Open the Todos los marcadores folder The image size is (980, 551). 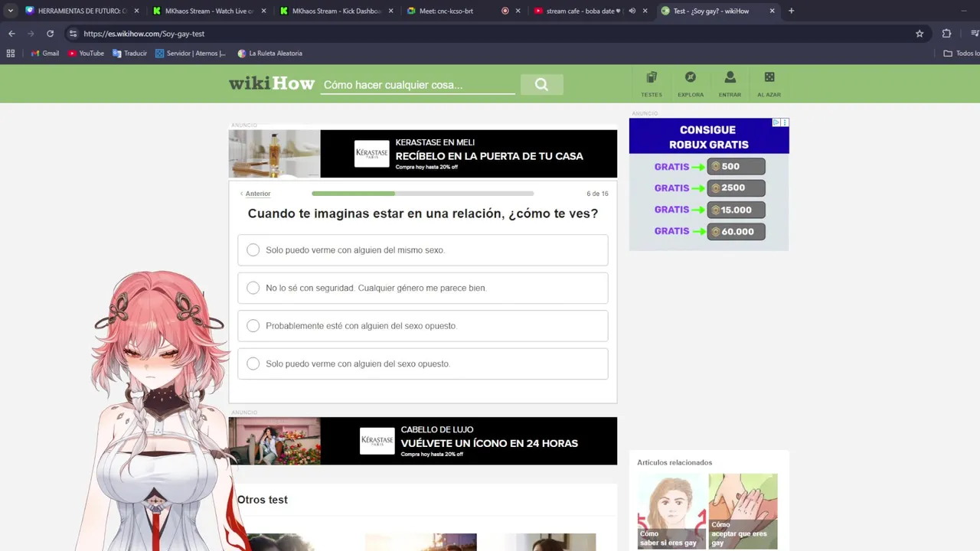click(962, 54)
